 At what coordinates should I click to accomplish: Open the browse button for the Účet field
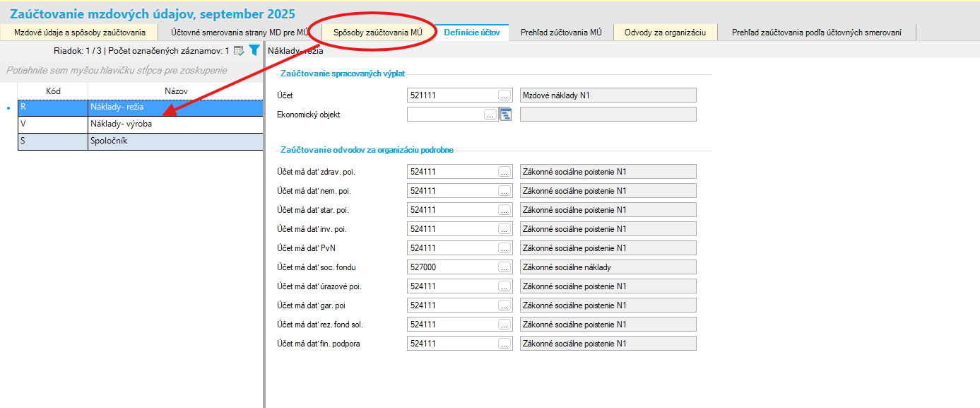coord(504,95)
